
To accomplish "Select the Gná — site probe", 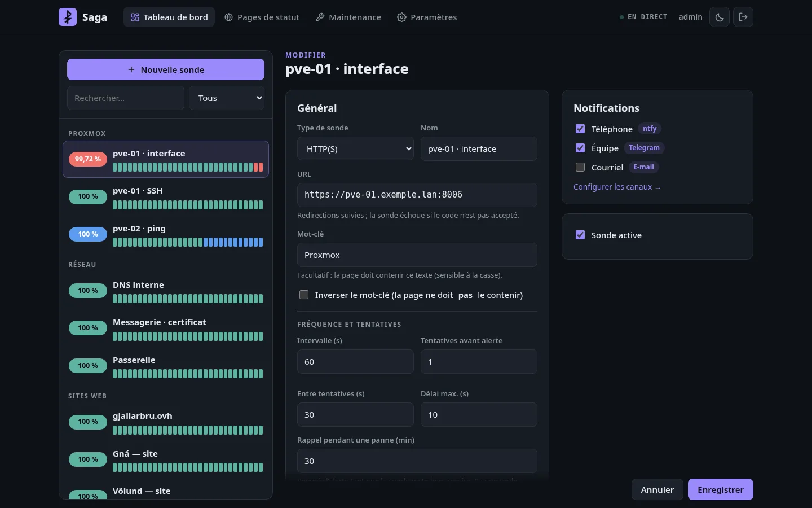I will [x=166, y=460].
